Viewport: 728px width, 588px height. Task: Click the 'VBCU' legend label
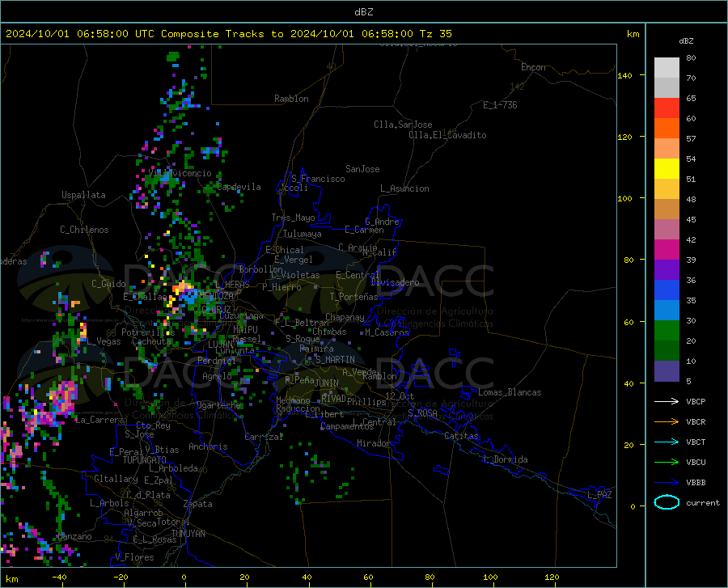(x=696, y=462)
